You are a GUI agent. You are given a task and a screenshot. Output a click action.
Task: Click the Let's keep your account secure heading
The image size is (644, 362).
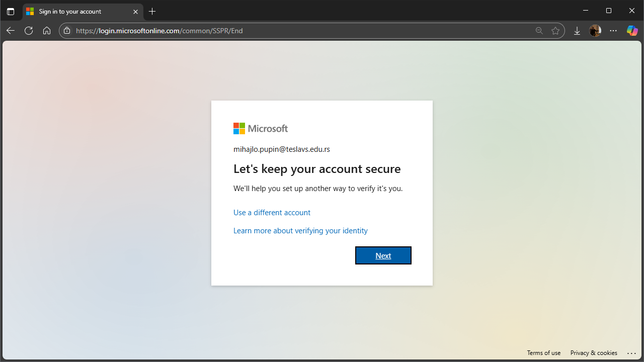click(x=317, y=169)
